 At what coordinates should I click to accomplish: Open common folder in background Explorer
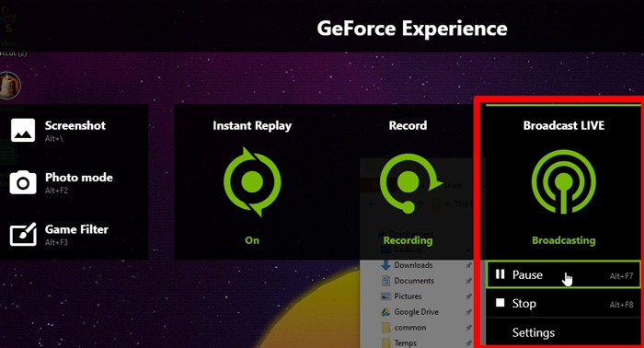410,328
